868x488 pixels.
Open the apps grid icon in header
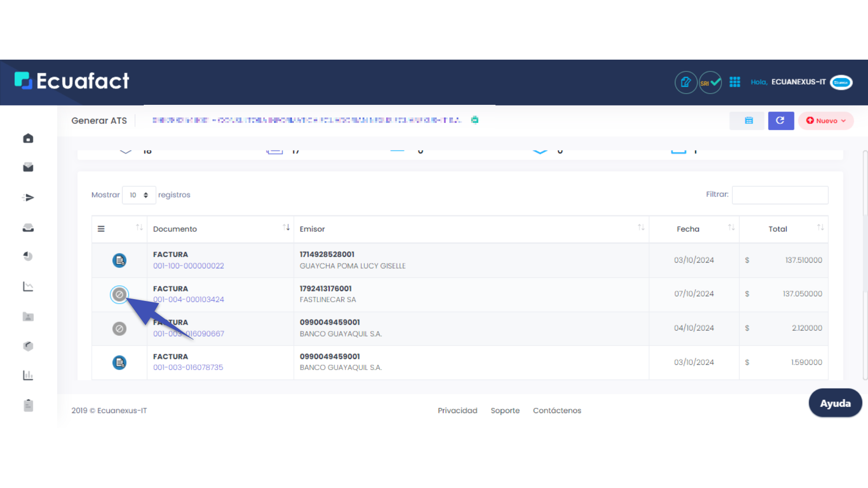point(735,82)
